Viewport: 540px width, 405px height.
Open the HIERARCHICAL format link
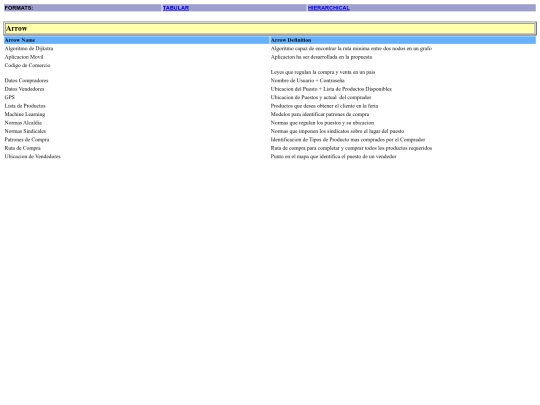point(329,8)
